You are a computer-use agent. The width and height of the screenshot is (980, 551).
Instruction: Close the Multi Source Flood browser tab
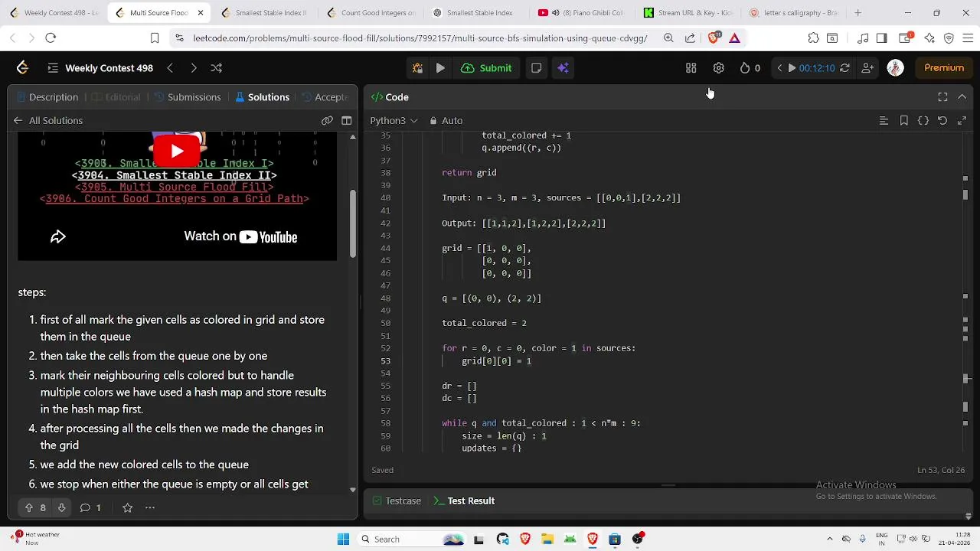click(201, 13)
